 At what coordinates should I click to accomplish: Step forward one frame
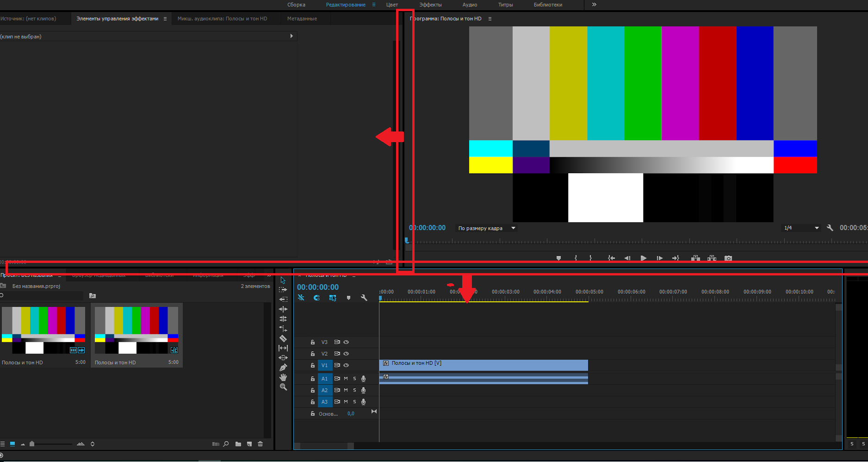660,258
